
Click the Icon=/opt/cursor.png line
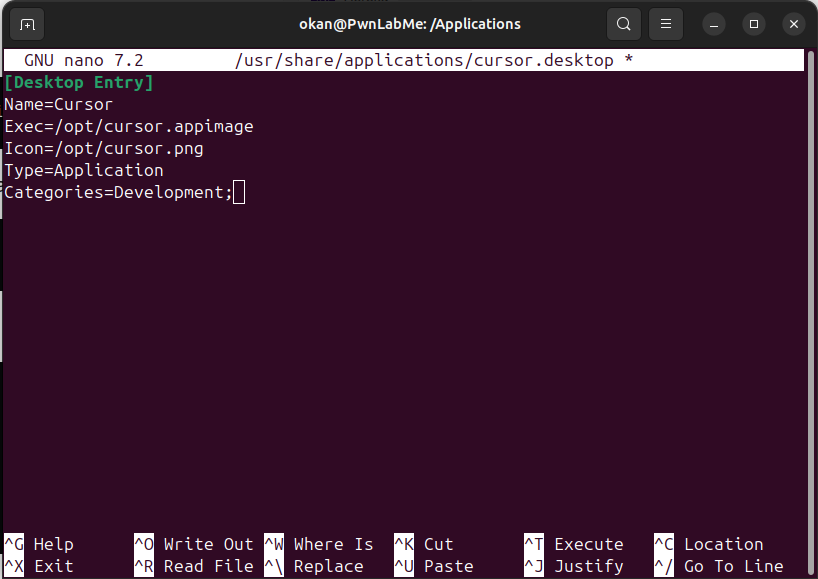click(103, 148)
